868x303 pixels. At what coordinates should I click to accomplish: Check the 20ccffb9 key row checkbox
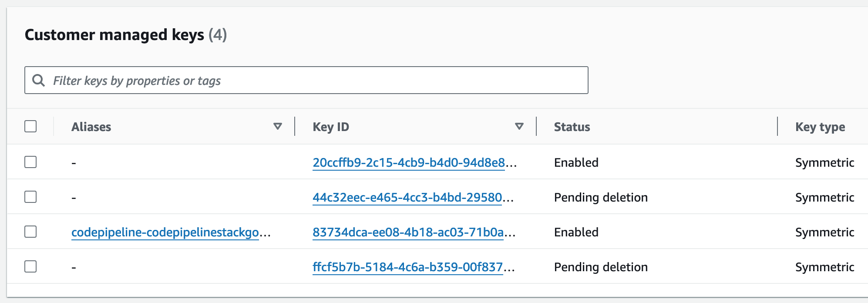tap(30, 162)
